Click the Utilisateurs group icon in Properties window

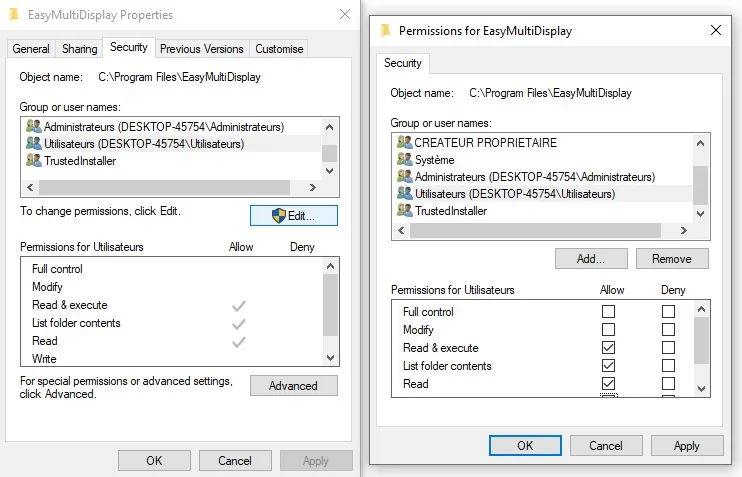pos(34,143)
